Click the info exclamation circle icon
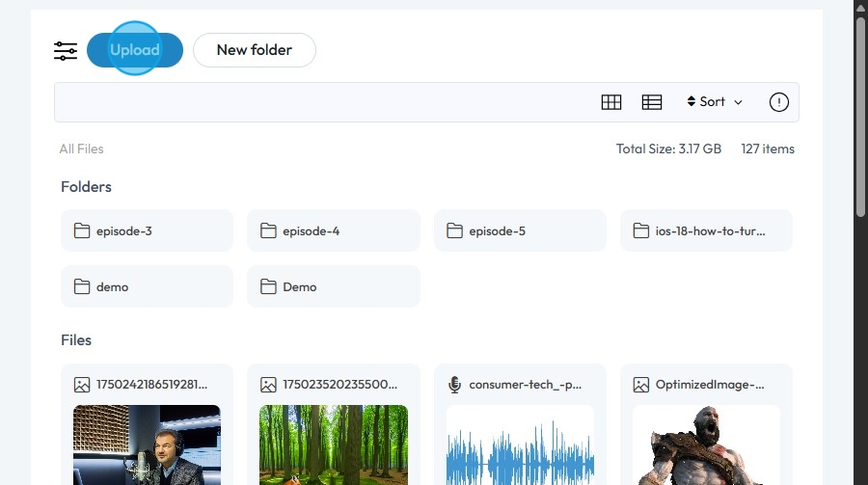Screen dimensions: 868x485 779,102
